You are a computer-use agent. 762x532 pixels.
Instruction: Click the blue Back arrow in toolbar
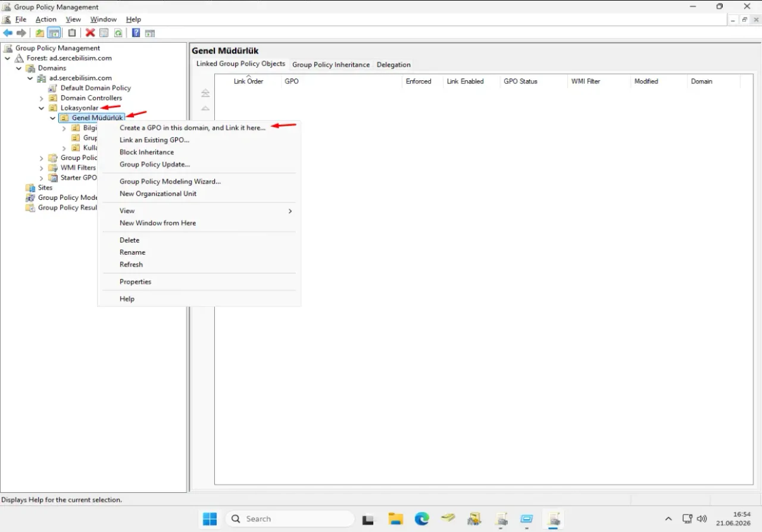click(8, 33)
